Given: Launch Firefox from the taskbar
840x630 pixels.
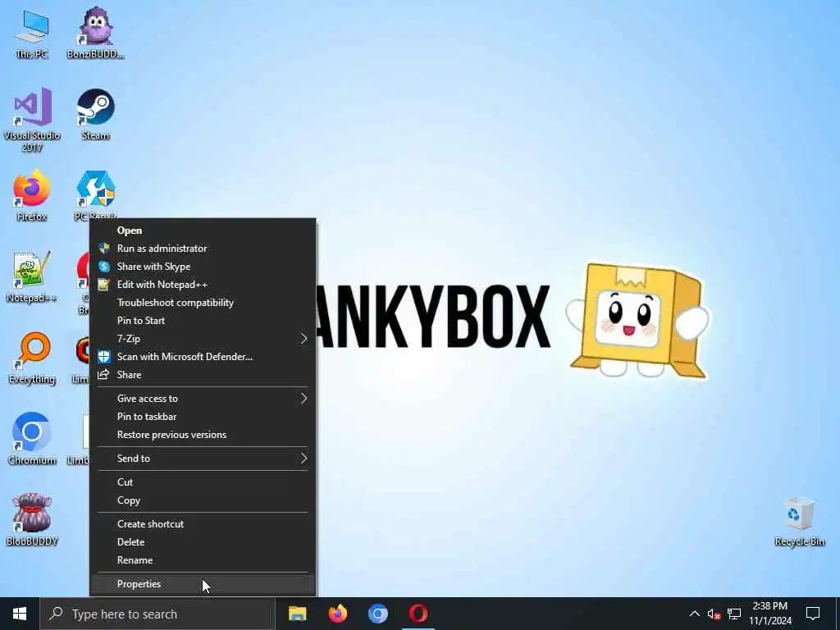Looking at the screenshot, I should point(337,614).
